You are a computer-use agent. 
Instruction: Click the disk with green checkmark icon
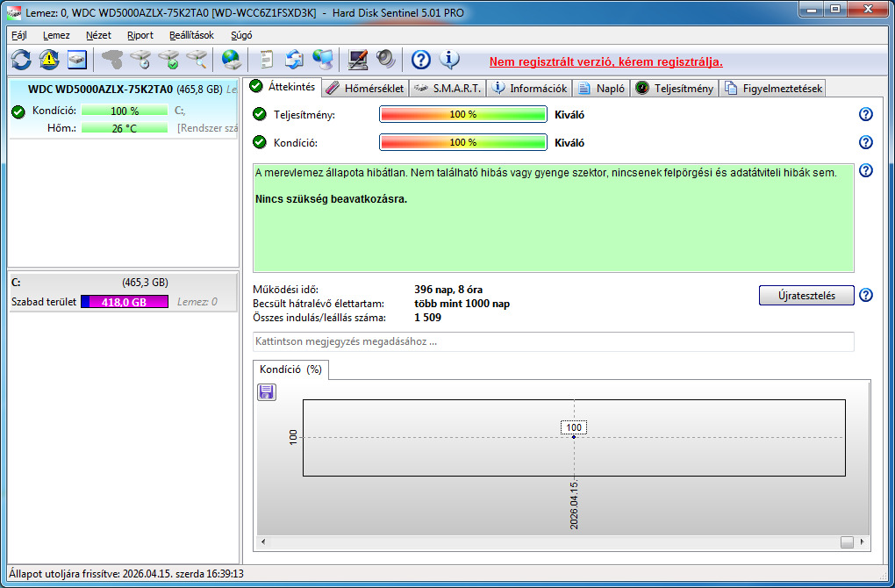click(169, 60)
